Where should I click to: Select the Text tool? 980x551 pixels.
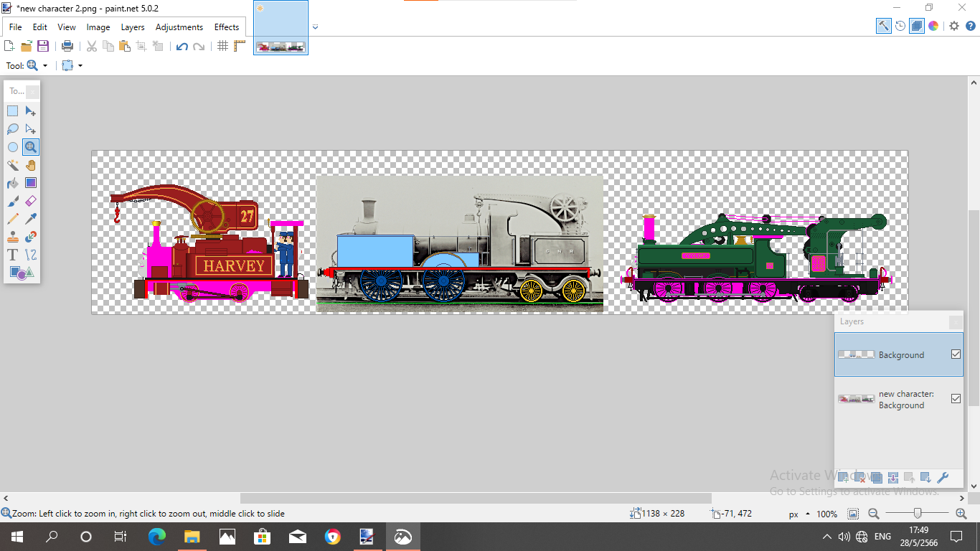(x=13, y=255)
